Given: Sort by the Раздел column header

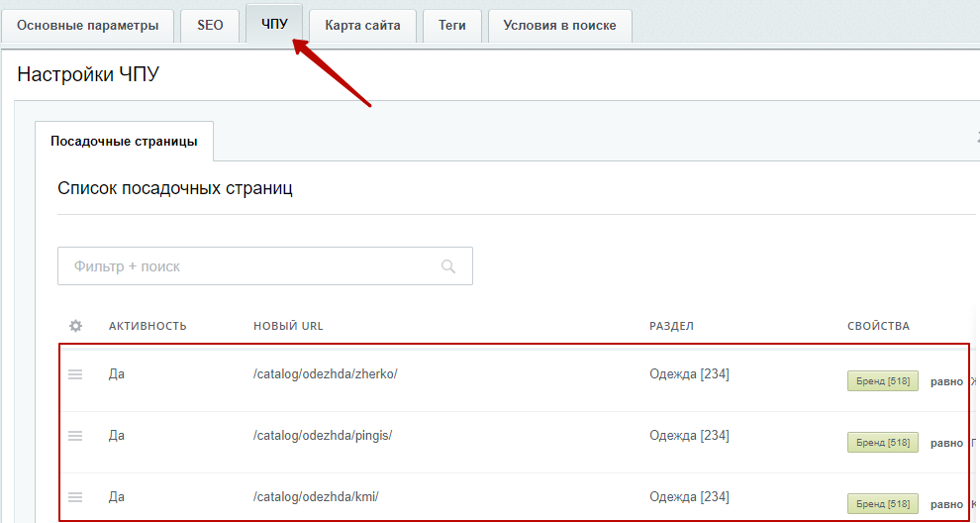Looking at the screenshot, I should coord(671,326).
